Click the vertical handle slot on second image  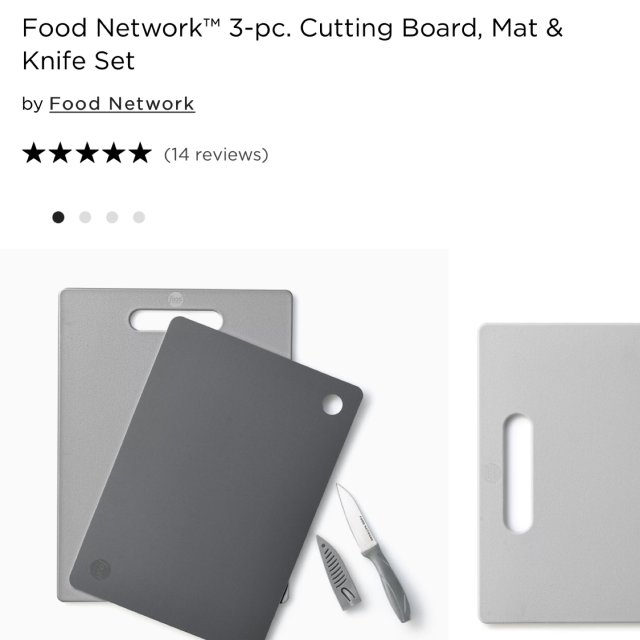(x=518, y=473)
